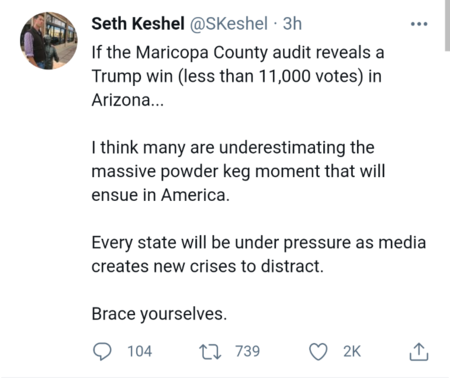Open the share upload icon
This screenshot has height=378, width=450.
(x=419, y=352)
